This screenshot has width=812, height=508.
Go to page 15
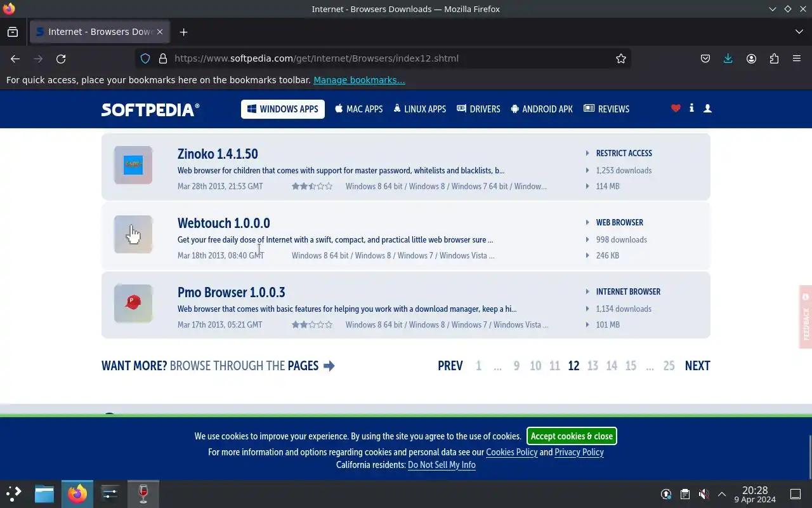631,366
